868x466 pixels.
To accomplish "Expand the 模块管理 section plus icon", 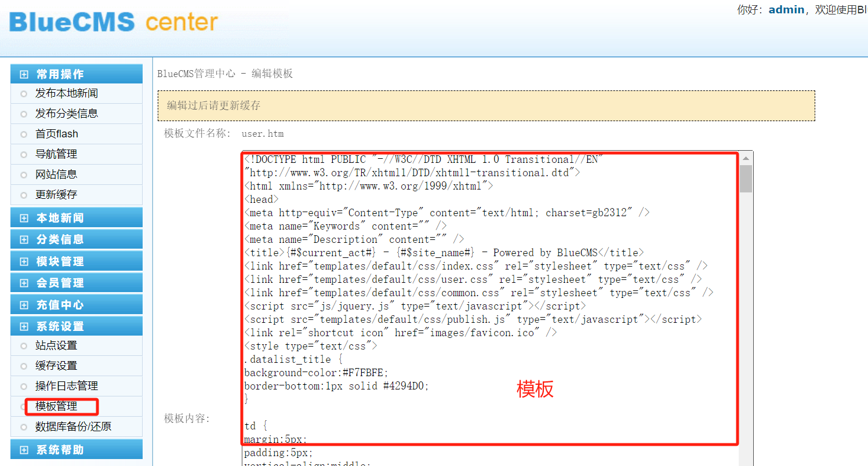I will point(24,261).
